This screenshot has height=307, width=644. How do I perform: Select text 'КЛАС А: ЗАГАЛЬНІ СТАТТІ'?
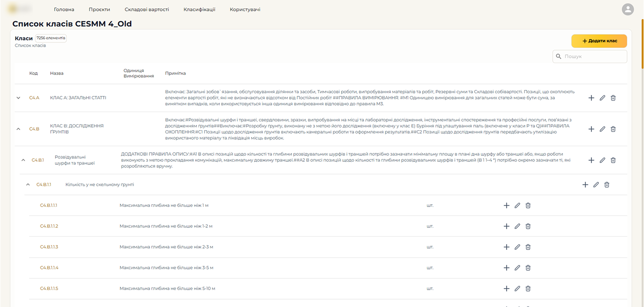[78, 98]
